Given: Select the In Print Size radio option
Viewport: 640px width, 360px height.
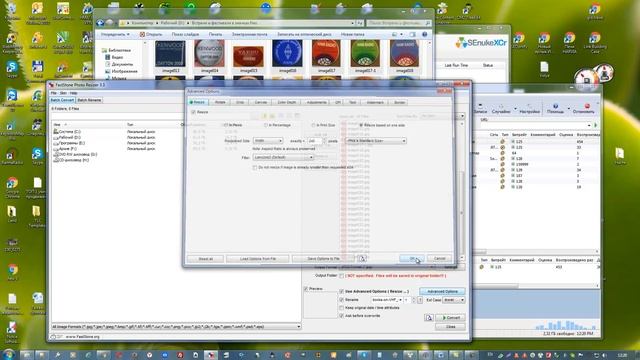Looking at the screenshot, I should coord(313,125).
